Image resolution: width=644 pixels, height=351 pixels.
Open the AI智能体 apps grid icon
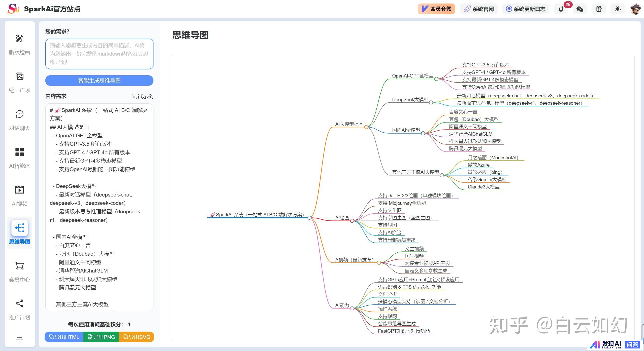19,152
